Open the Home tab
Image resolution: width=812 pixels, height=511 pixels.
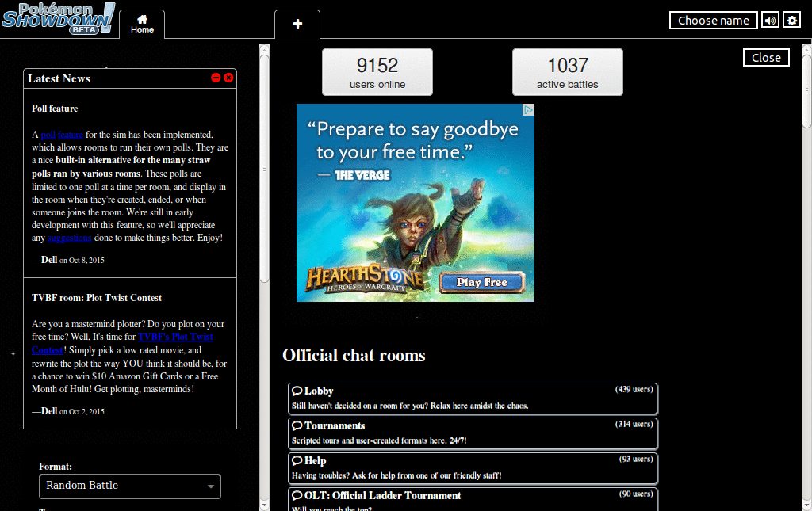point(142,25)
